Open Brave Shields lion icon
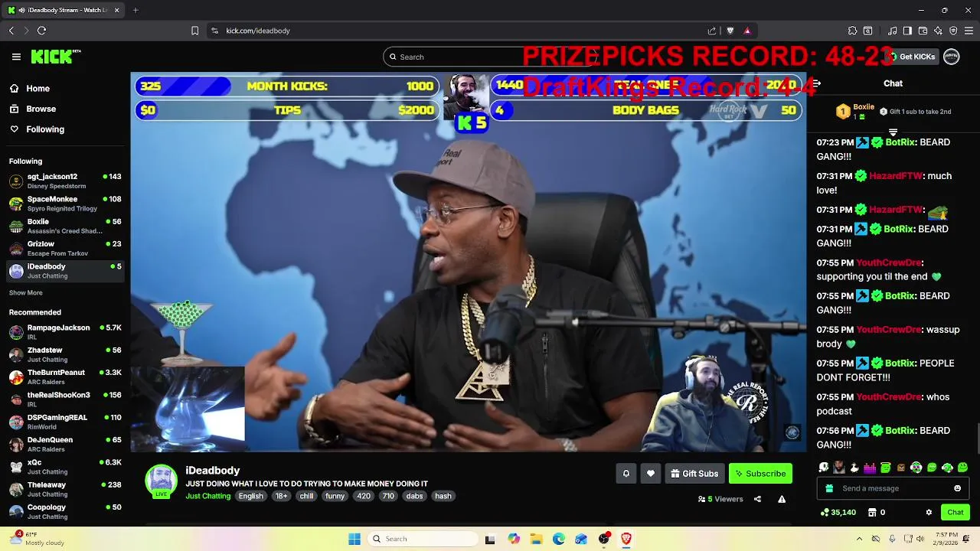The image size is (980, 551). point(730,31)
